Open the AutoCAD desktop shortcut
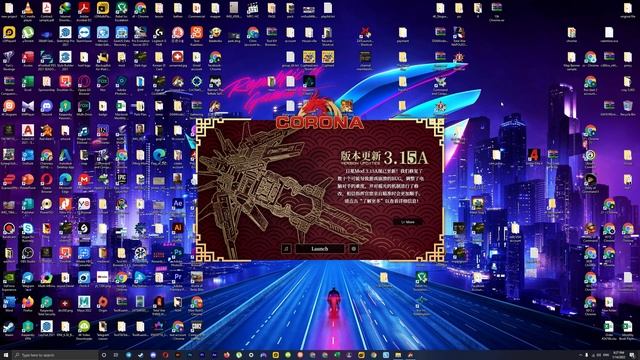Viewport: 640px width, 360px height. (x=28, y=133)
